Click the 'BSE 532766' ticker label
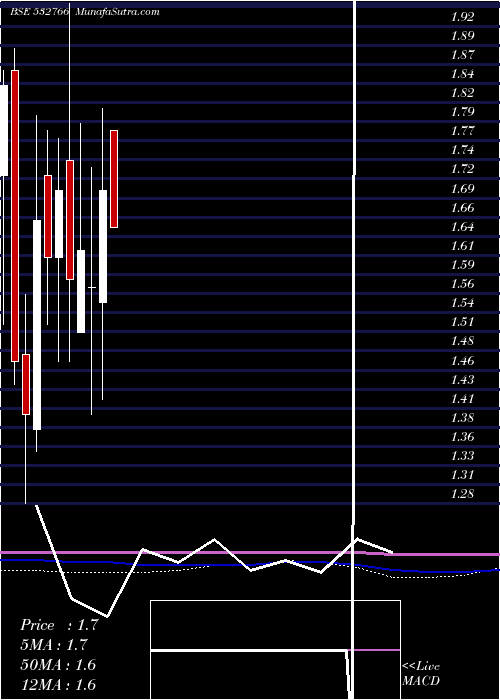Image resolution: width=500 pixels, height=700 pixels. [39, 12]
